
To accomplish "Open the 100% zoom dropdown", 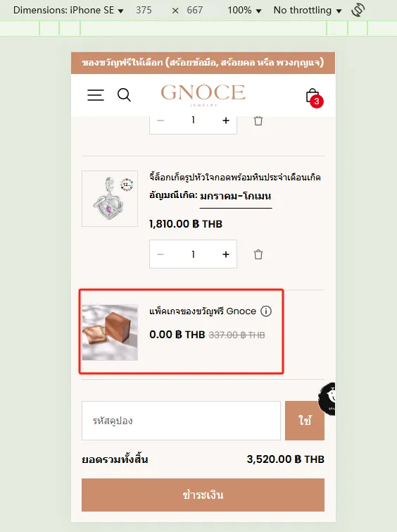I will pyautogui.click(x=244, y=10).
